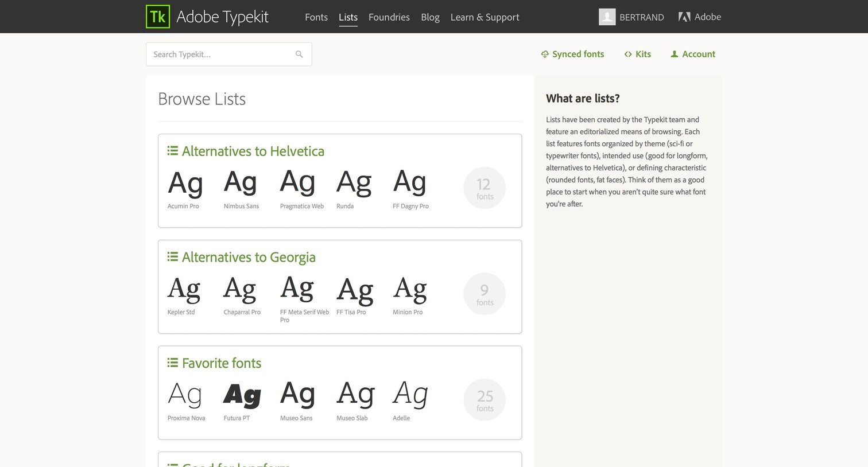Image resolution: width=868 pixels, height=467 pixels.
Task: Open the Account link
Action: pos(699,54)
